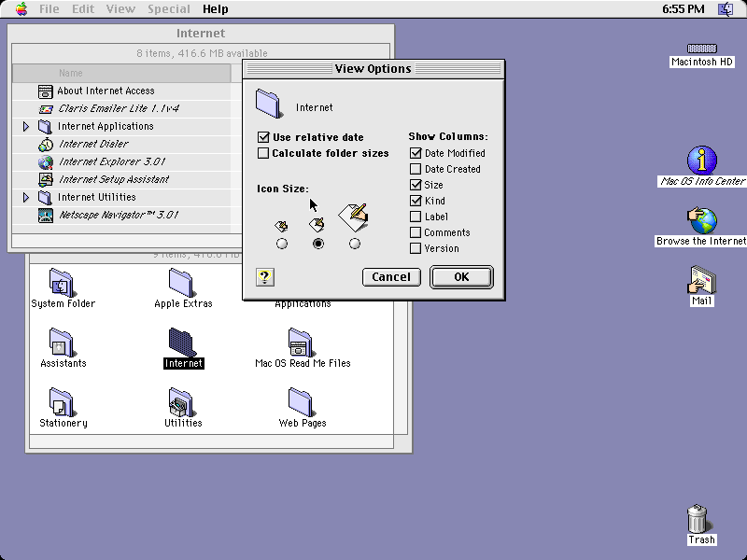Select the Netscape Navigator 3.01 icon

click(45, 216)
